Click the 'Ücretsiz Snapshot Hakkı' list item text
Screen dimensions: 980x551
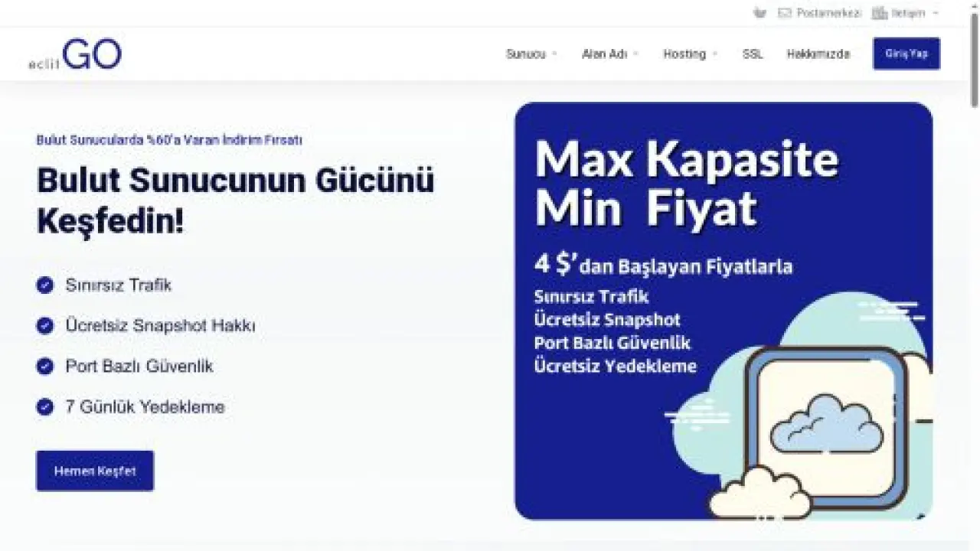pos(161,325)
